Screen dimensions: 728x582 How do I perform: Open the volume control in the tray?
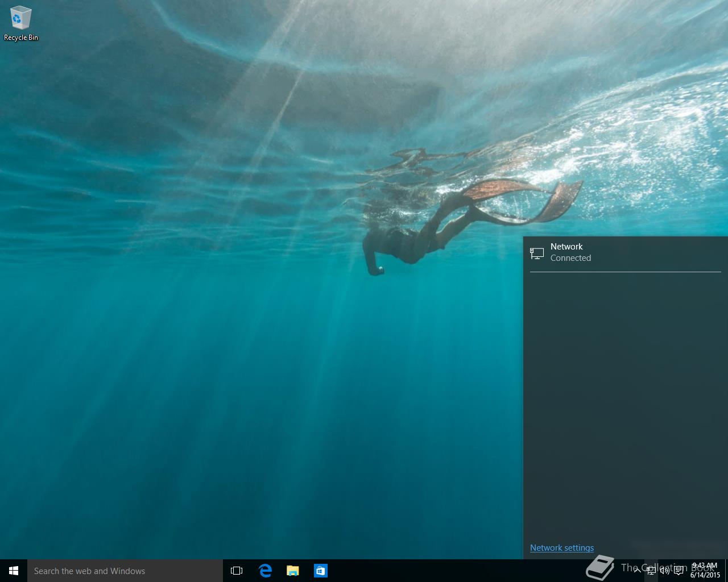pyautogui.click(x=665, y=571)
